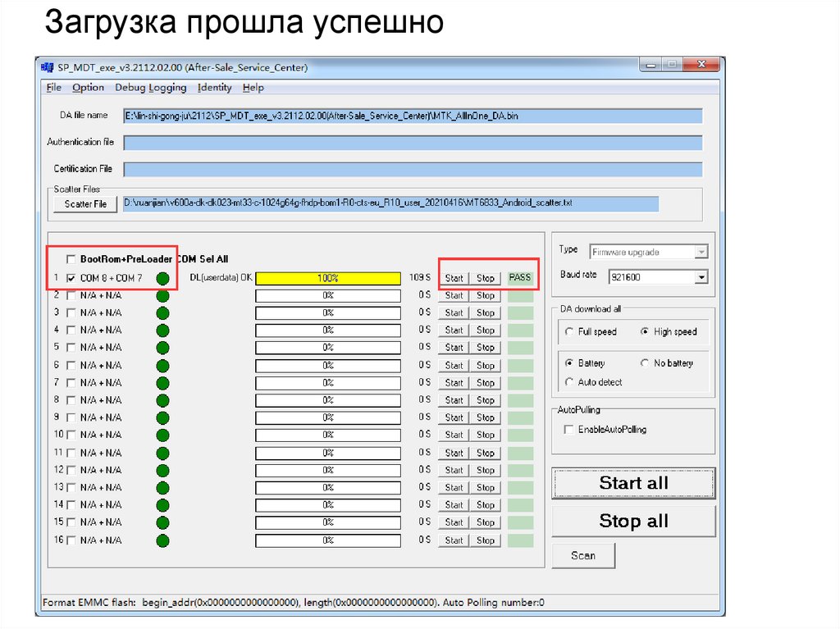Open the Help menu

point(253,87)
